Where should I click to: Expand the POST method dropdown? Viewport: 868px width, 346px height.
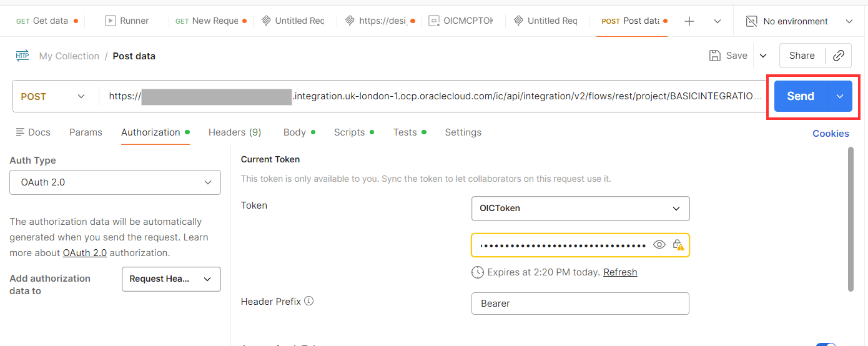pos(81,96)
